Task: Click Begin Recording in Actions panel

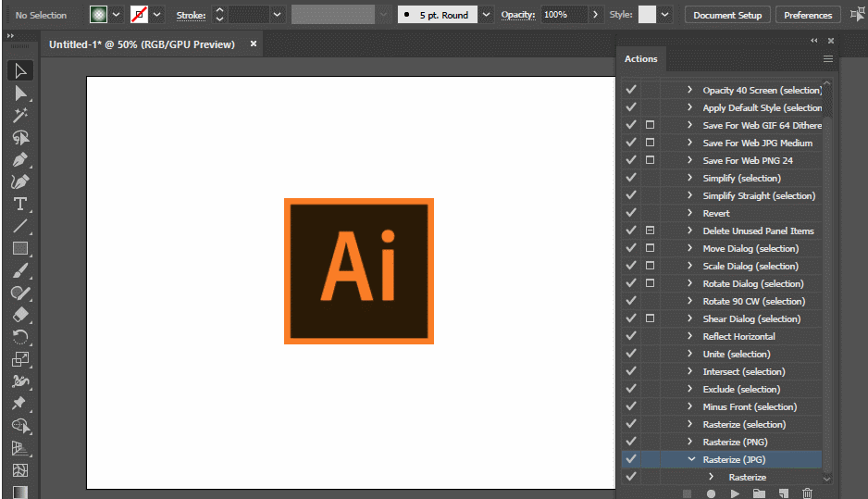Action: click(711, 493)
